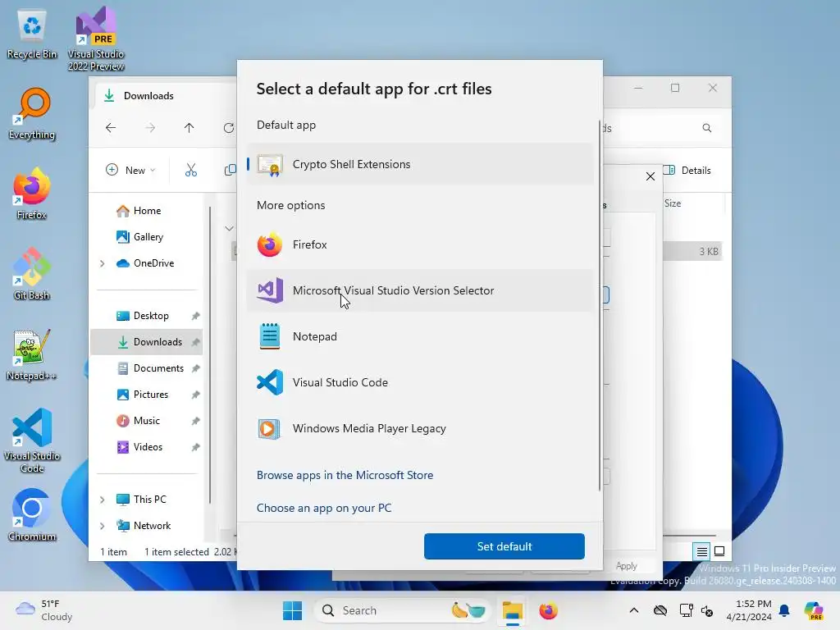Open the Desktop quick access folder
The height and width of the screenshot is (630, 840).
click(146, 316)
